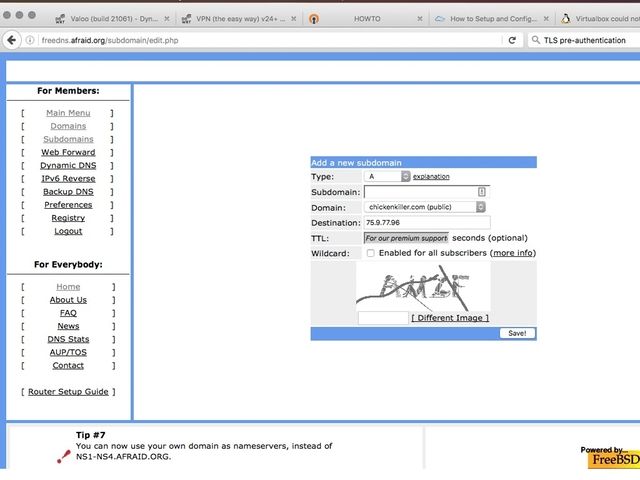Click the TLS pre-authentication search box

click(584, 40)
